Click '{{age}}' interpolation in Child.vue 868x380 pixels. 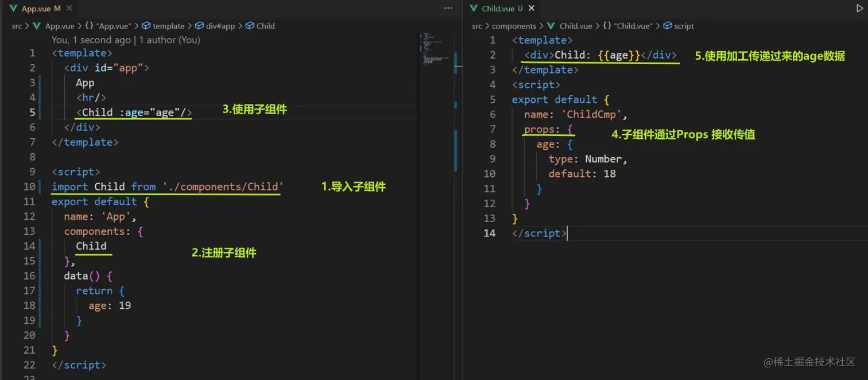point(619,55)
